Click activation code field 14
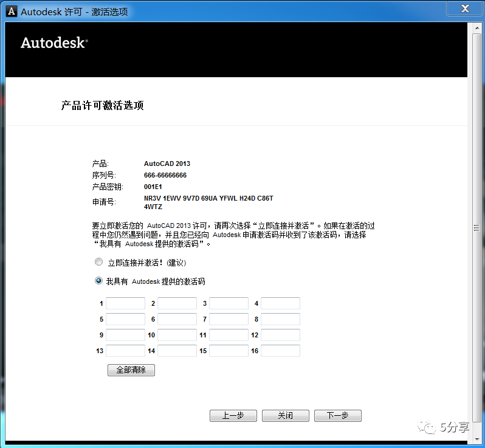Screen dimensions: 485x448 tap(177, 351)
